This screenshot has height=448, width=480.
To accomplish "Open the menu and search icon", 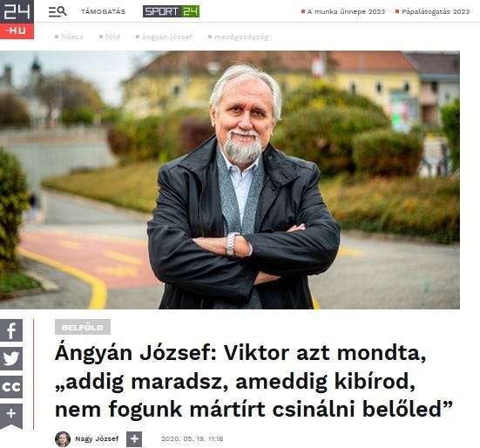I will point(57,11).
